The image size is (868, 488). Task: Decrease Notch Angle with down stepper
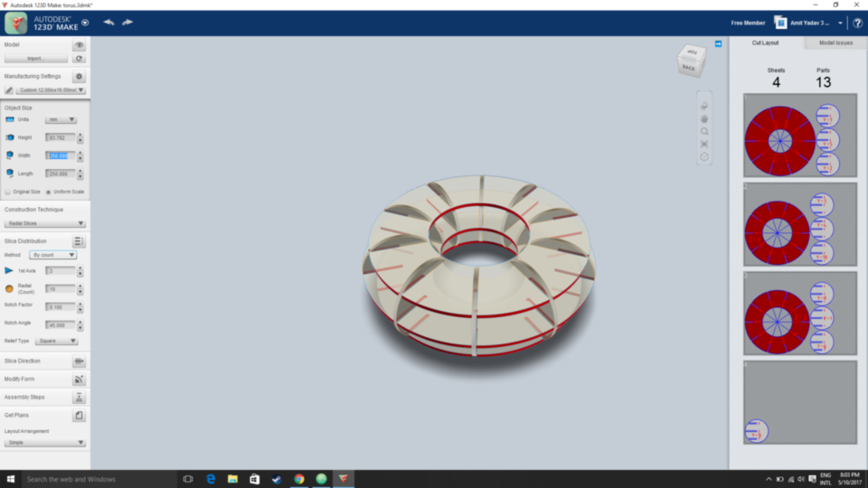80,328
